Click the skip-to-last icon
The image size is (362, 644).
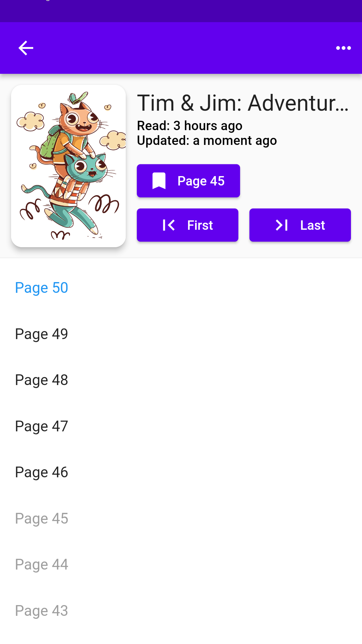click(282, 225)
